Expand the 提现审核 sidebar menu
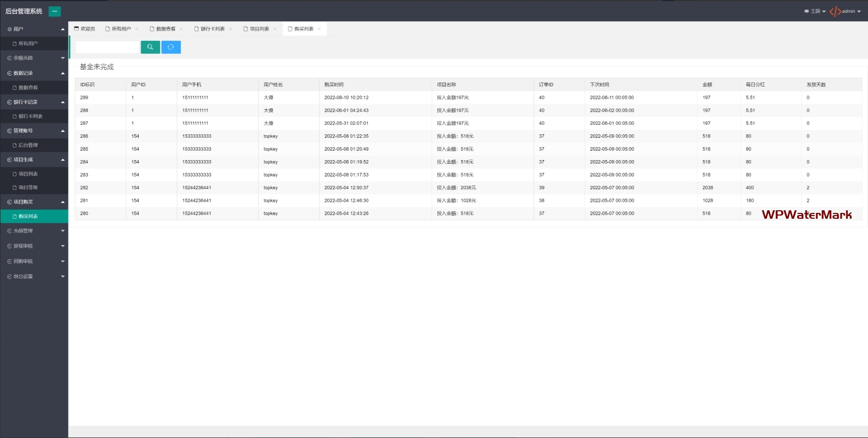This screenshot has width=868, height=438. click(34, 246)
